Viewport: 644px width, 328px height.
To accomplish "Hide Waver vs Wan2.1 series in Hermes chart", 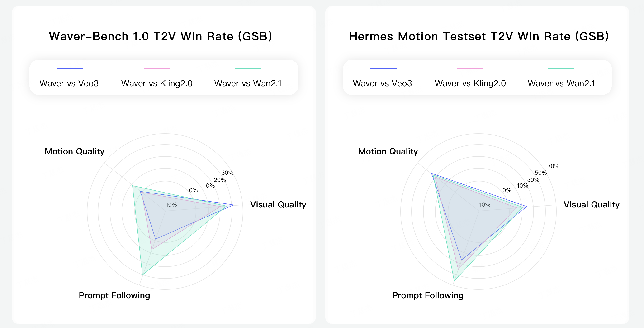I will [x=561, y=83].
